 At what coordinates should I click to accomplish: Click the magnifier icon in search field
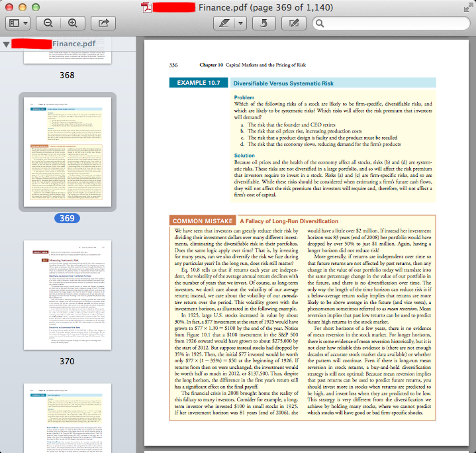320,23
